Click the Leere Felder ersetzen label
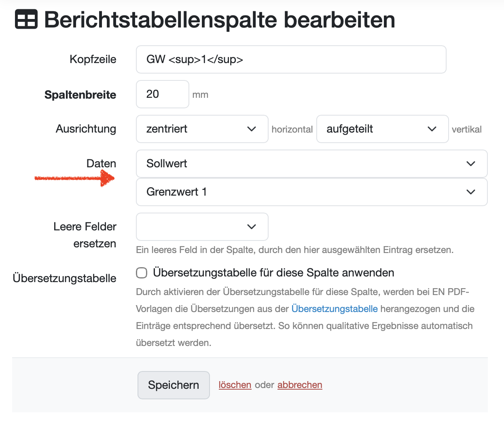 pos(85,235)
